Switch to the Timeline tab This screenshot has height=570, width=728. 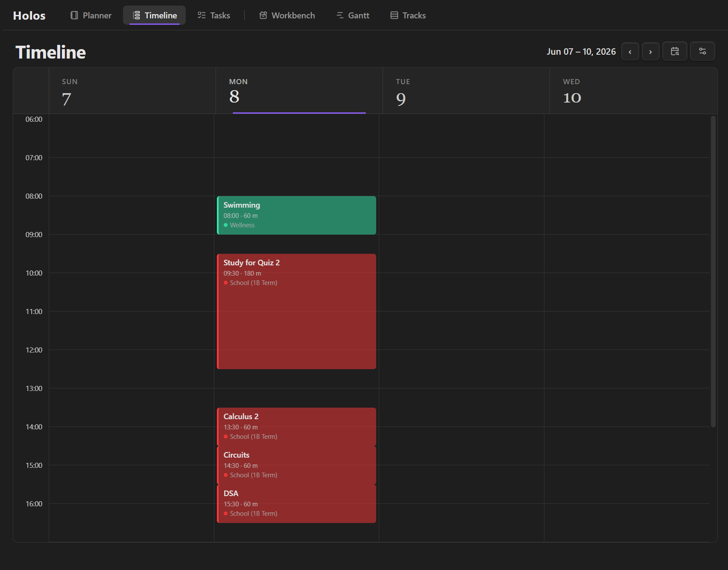coord(154,15)
